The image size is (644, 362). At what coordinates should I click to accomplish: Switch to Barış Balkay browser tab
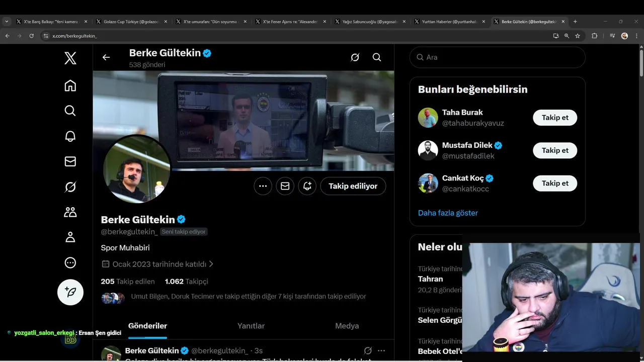pyautogui.click(x=52, y=22)
